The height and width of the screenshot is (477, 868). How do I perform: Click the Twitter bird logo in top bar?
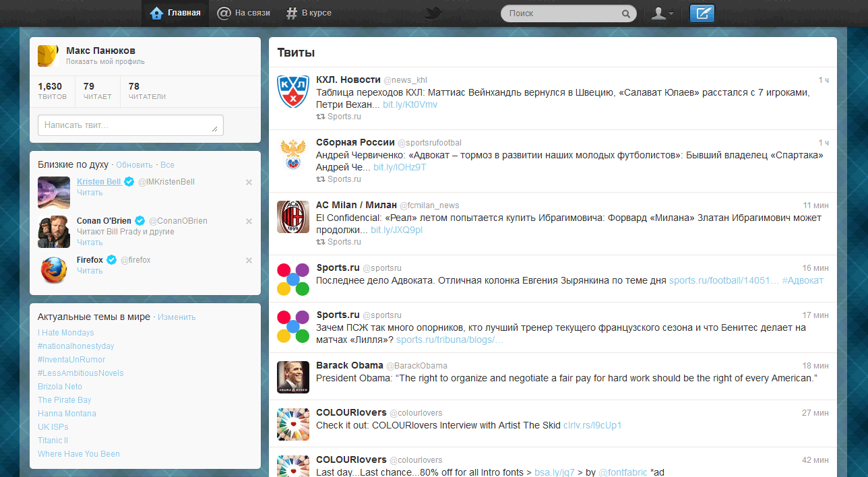click(433, 13)
